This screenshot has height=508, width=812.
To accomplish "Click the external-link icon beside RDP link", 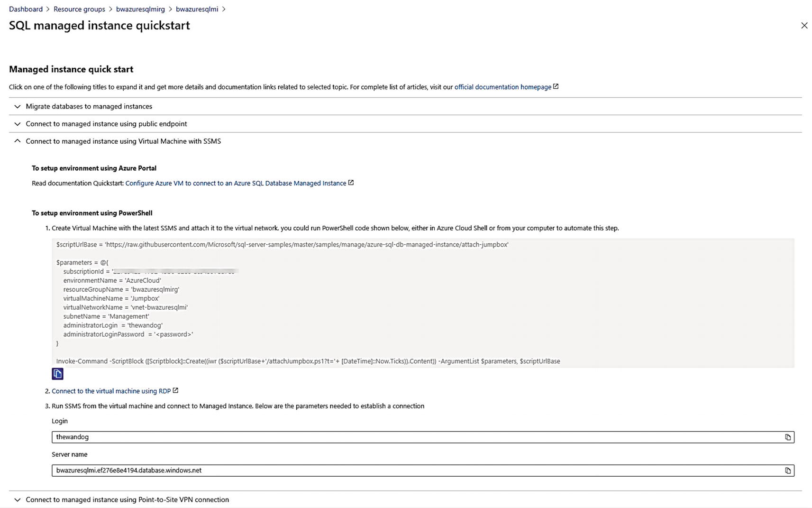I will pyautogui.click(x=175, y=390).
